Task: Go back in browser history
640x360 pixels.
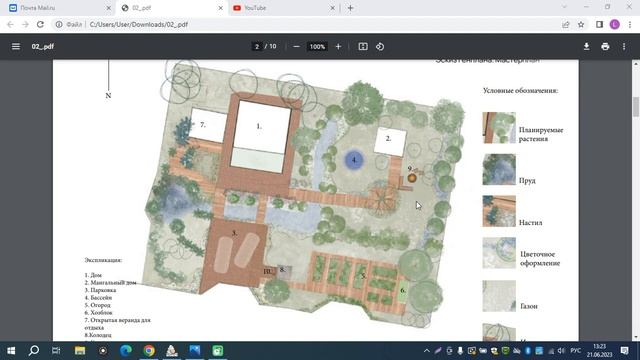Action: click(x=10, y=24)
